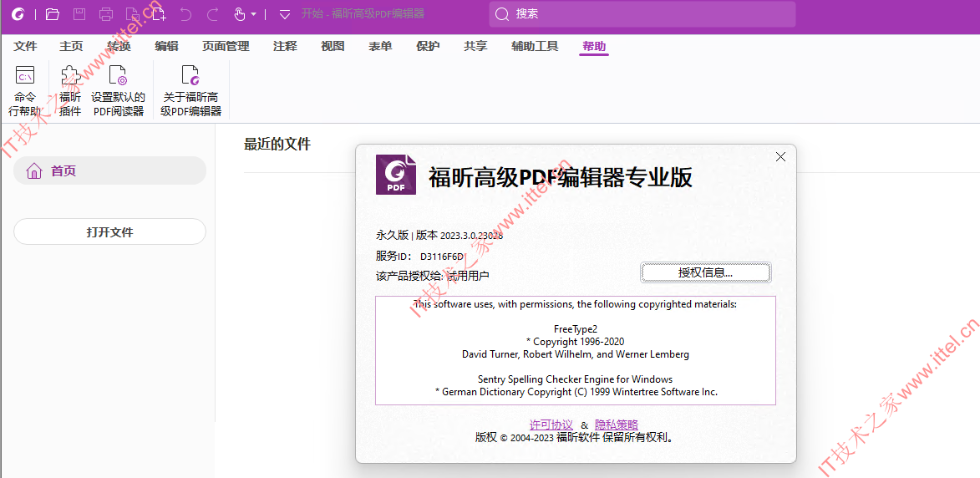Click the Foxit PDF logo in About dialog
This screenshot has width=980, height=478.
tap(396, 174)
